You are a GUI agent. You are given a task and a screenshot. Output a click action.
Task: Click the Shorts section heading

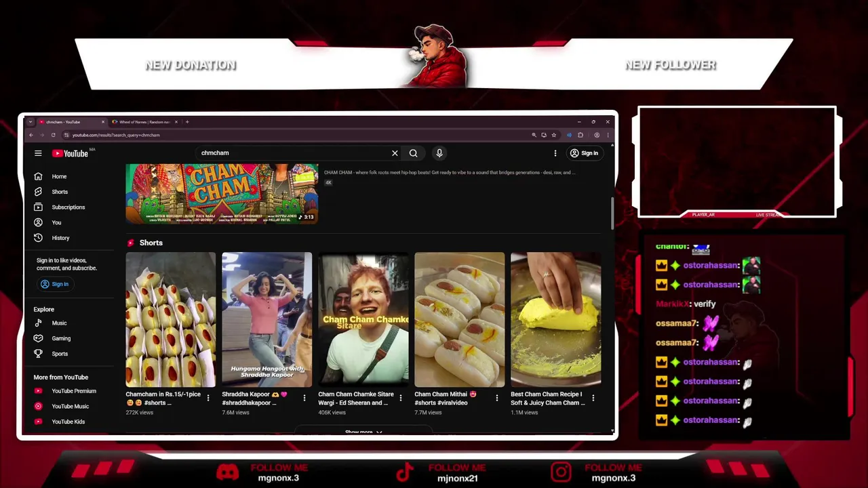151,243
